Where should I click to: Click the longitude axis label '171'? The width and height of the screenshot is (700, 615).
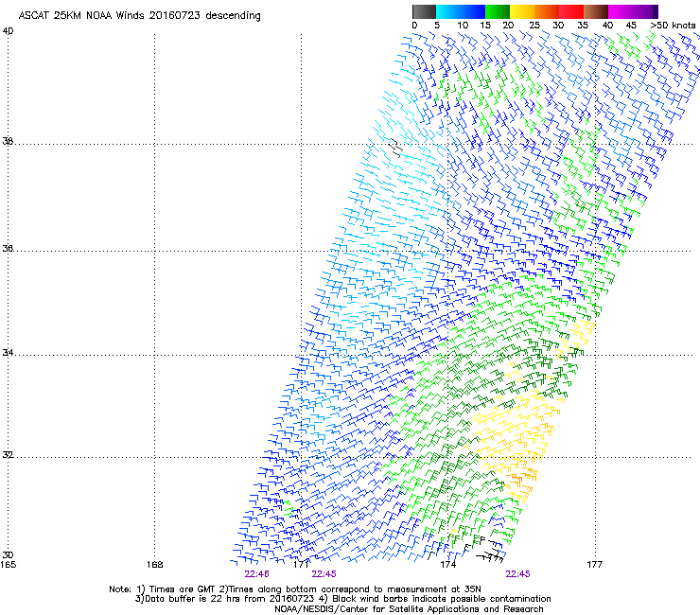click(302, 565)
